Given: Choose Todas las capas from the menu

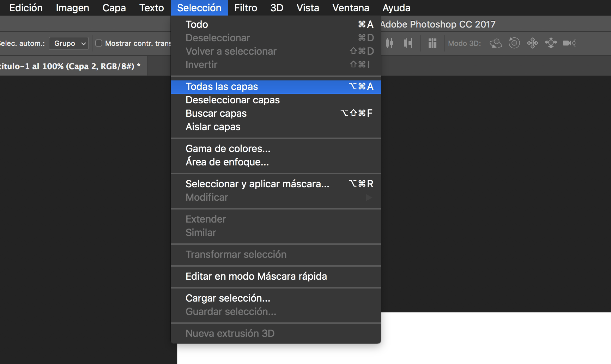Looking at the screenshot, I should 222,86.
